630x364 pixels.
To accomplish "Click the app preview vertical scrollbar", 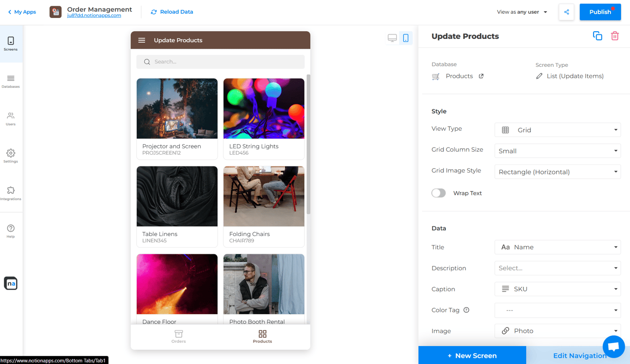I will 309,144.
